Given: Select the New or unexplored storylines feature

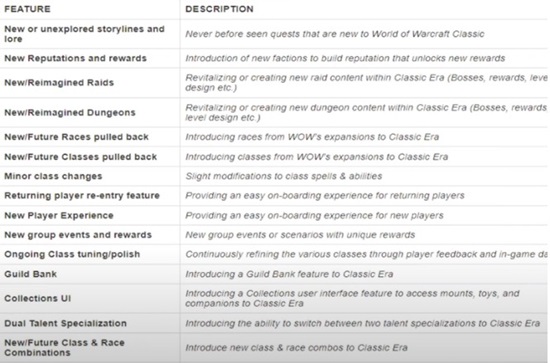Looking at the screenshot, I should [84, 34].
